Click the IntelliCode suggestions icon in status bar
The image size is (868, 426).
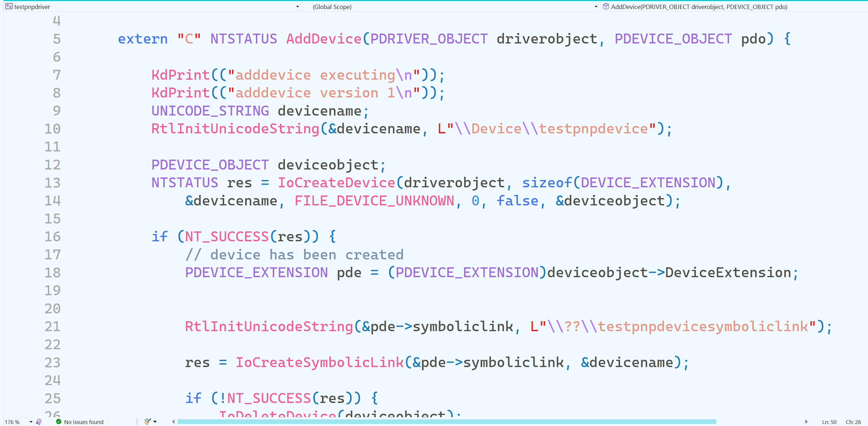coord(39,422)
